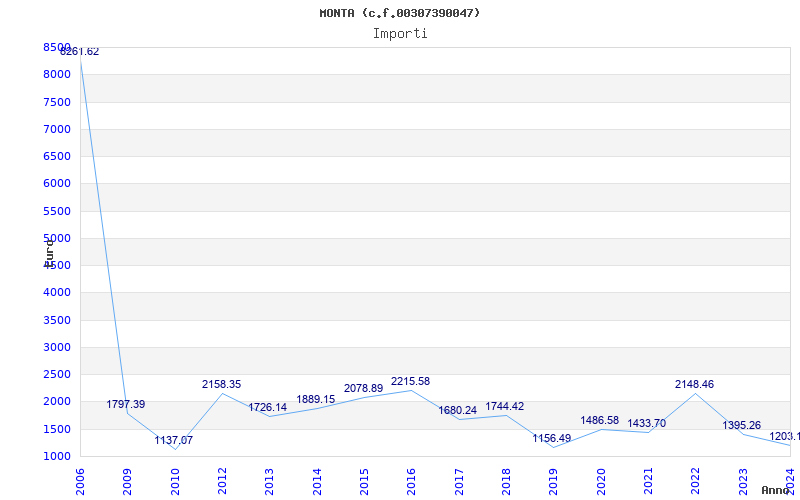
Task: Click the 2148.46 value label
Action: [694, 384]
